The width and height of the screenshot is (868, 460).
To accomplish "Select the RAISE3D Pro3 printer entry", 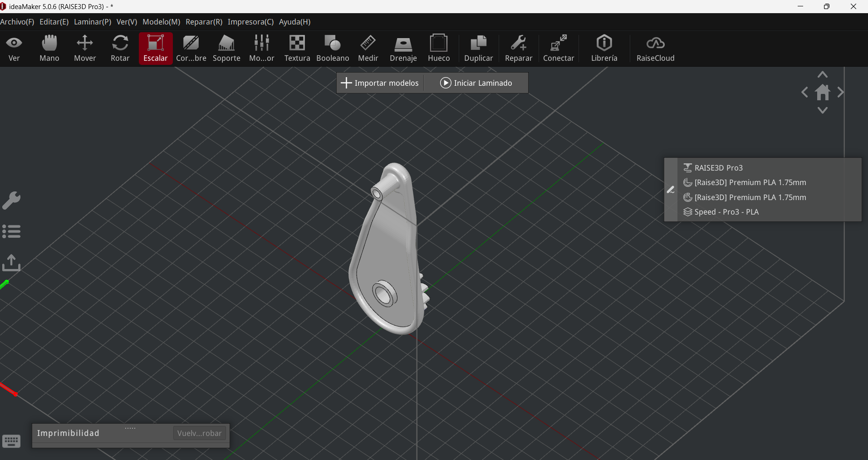I will [x=719, y=168].
